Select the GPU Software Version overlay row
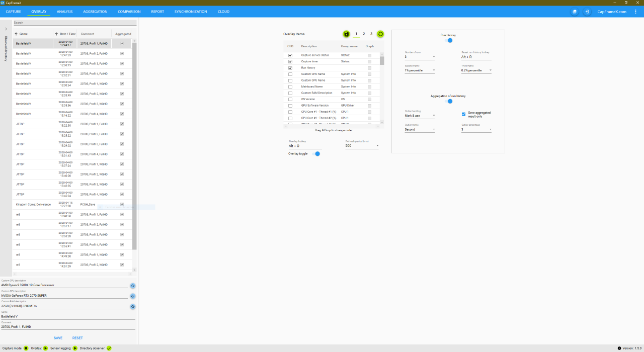This screenshot has height=352, width=644. 332,106
